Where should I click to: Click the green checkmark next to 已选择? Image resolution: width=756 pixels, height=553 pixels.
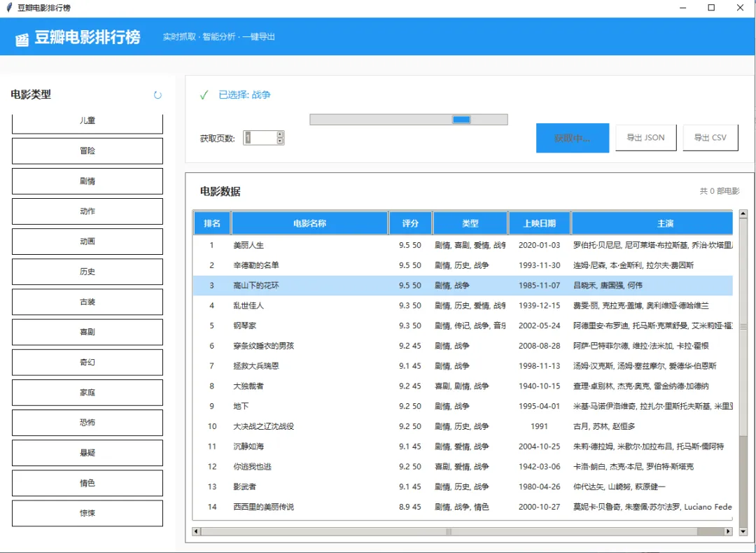click(x=204, y=95)
